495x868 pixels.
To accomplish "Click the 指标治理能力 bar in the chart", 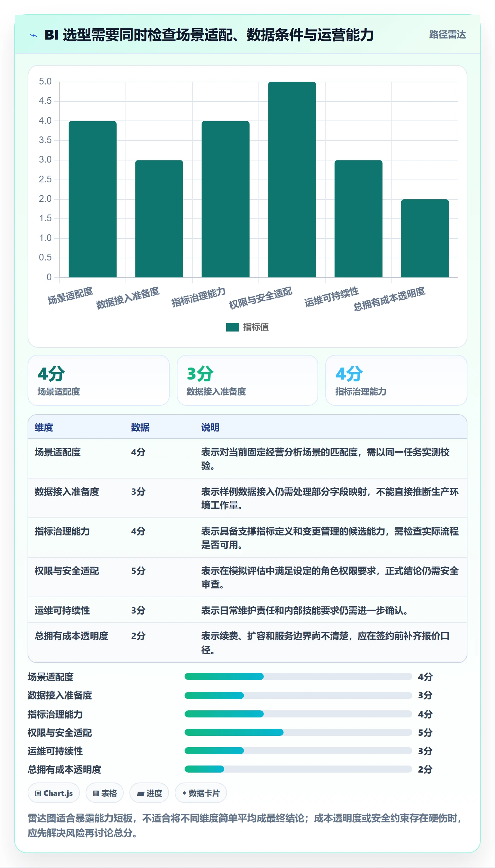I will tap(226, 199).
